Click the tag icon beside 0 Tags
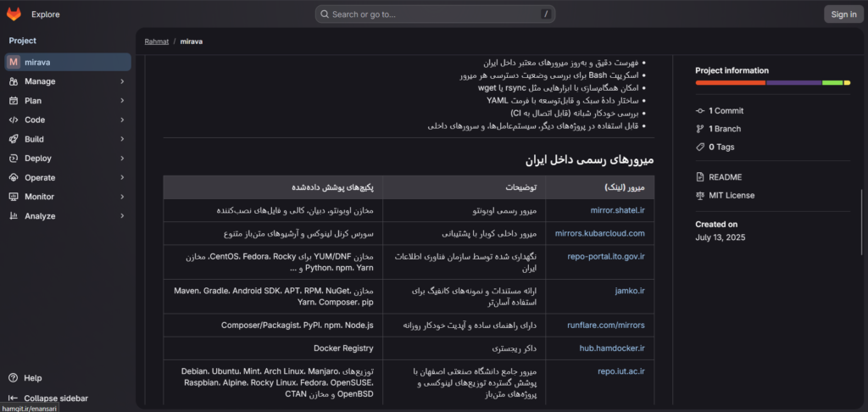 coord(700,148)
